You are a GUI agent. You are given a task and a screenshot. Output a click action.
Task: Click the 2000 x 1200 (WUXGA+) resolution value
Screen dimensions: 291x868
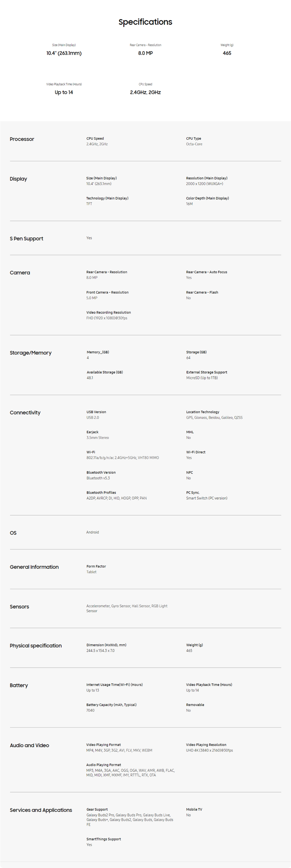pyautogui.click(x=204, y=184)
